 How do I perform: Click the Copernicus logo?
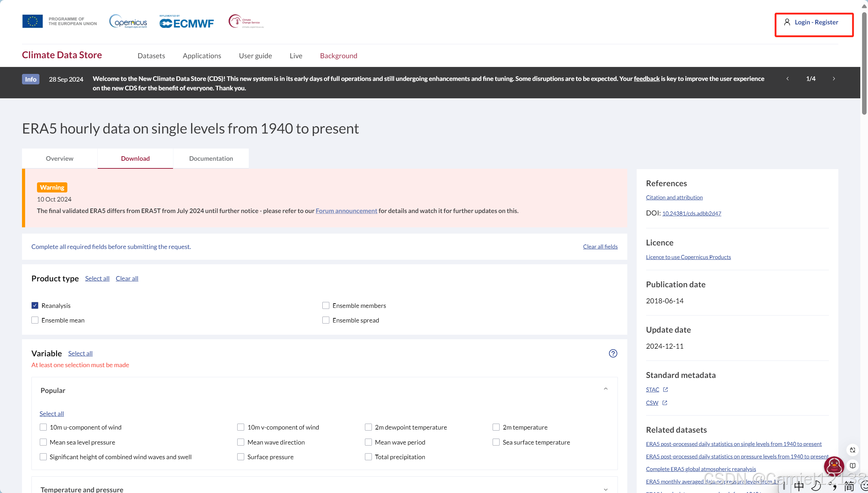click(x=128, y=21)
